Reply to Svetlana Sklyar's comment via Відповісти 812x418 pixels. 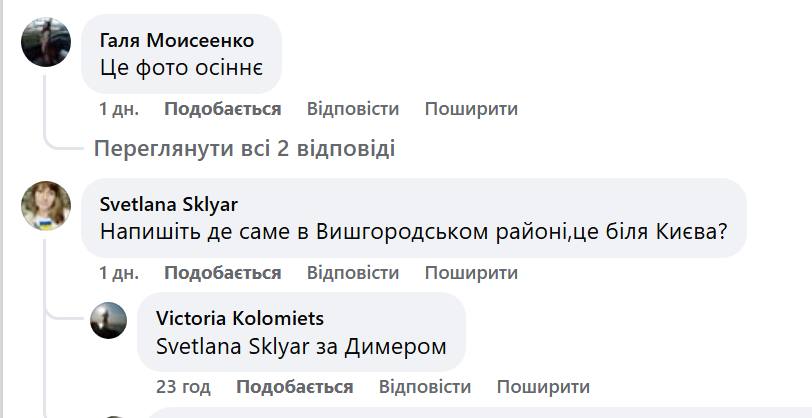point(352,272)
